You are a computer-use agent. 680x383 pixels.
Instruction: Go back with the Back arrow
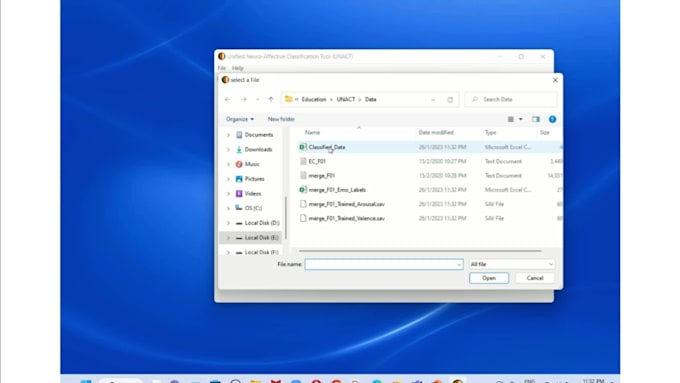228,99
